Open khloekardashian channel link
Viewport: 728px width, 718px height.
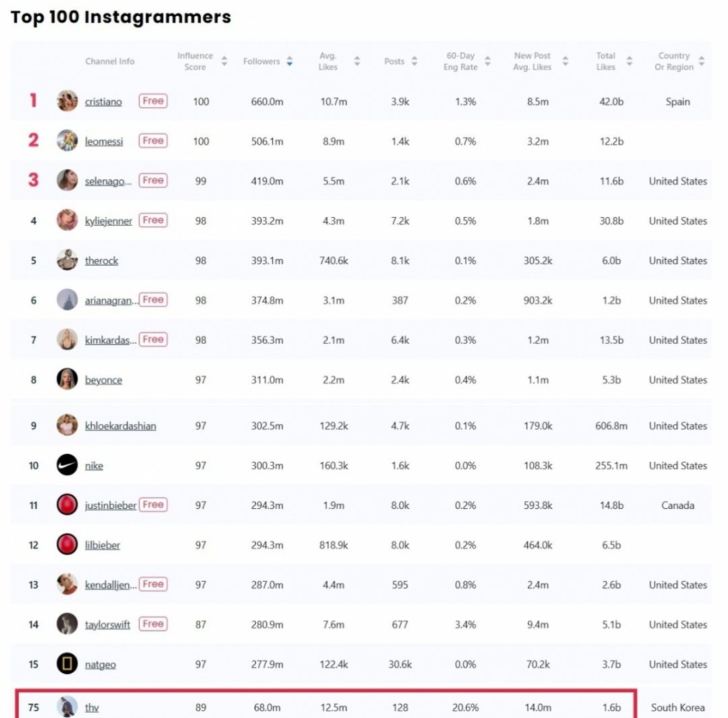point(121,426)
